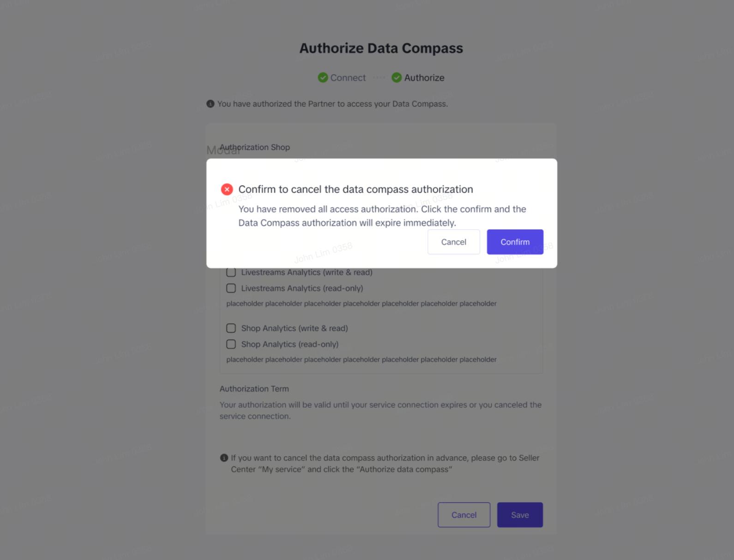This screenshot has height=560, width=734.
Task: Click green checkmark beside Authorize step
Action: coord(397,77)
